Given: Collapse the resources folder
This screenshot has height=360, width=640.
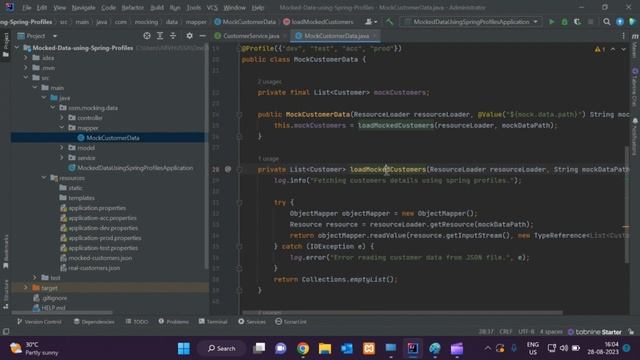Looking at the screenshot, I should point(44,178).
